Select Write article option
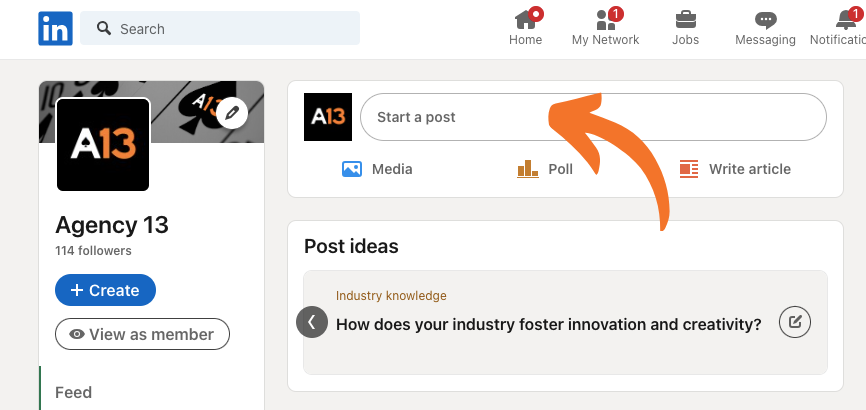 [735, 169]
